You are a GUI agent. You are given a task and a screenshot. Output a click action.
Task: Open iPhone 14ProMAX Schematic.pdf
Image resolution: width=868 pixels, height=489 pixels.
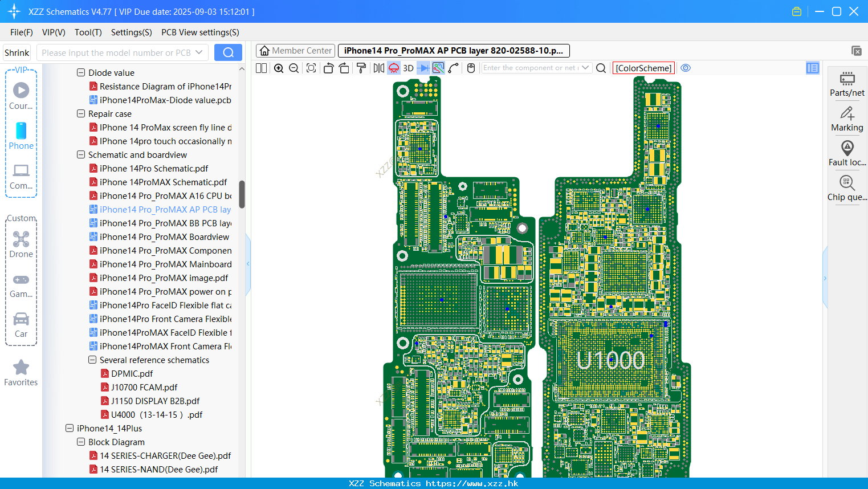point(163,182)
